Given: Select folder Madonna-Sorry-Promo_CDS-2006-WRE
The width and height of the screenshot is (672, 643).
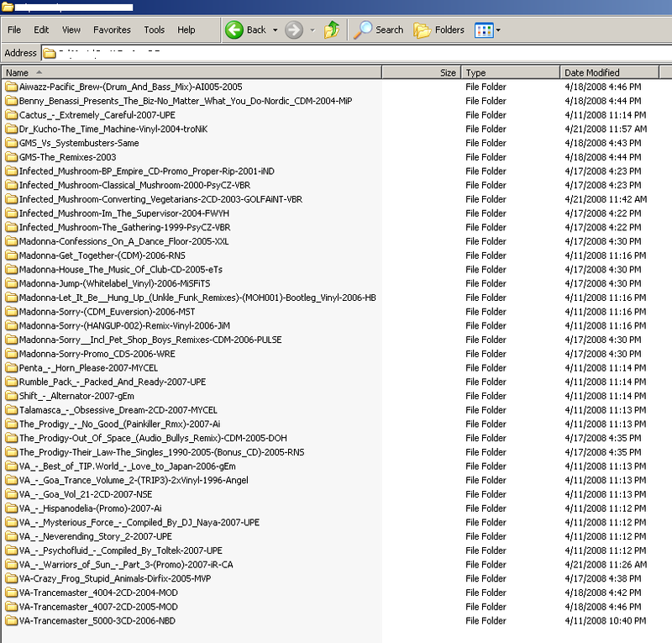Looking at the screenshot, I should coord(97,354).
